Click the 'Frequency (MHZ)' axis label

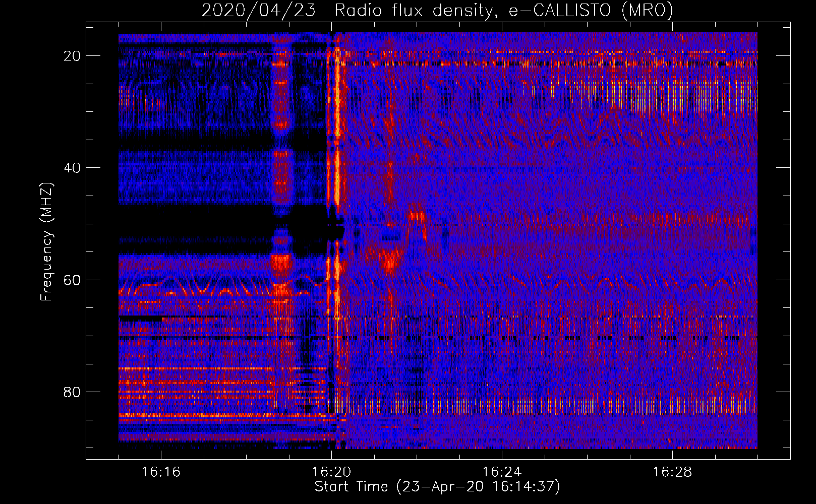coord(46,242)
